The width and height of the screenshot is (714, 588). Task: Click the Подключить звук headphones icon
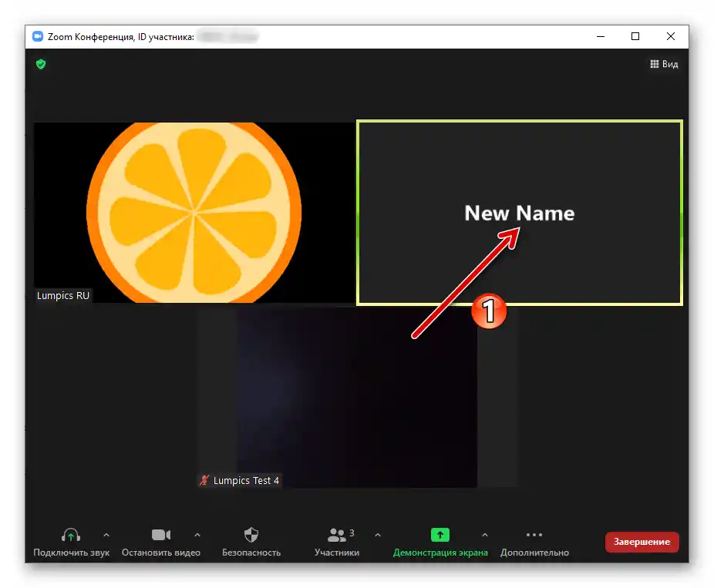(71, 535)
